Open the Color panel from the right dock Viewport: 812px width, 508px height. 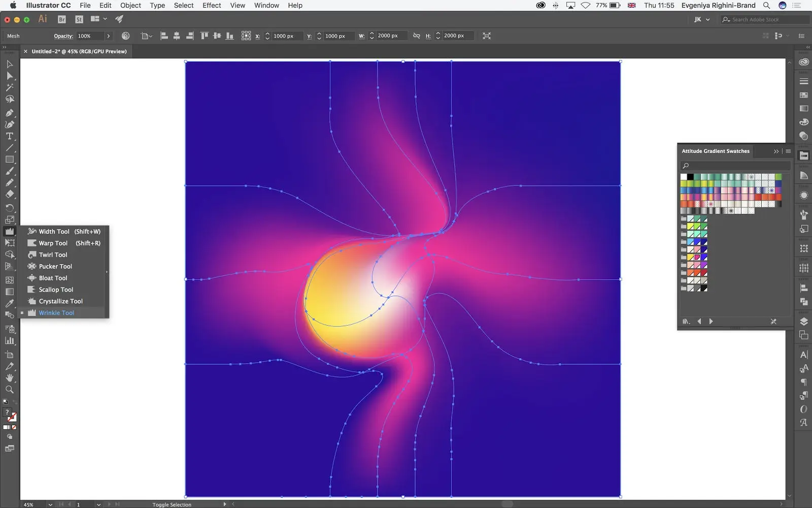tap(804, 122)
